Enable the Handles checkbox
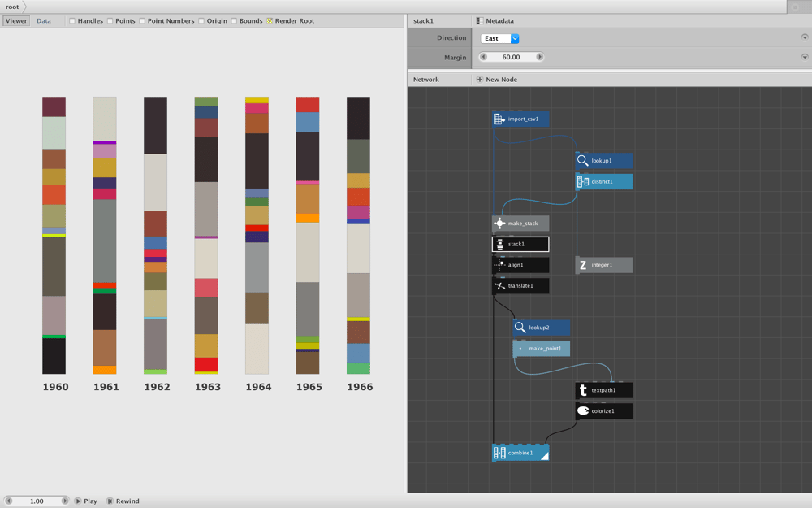Image resolution: width=812 pixels, height=508 pixels. [x=72, y=21]
